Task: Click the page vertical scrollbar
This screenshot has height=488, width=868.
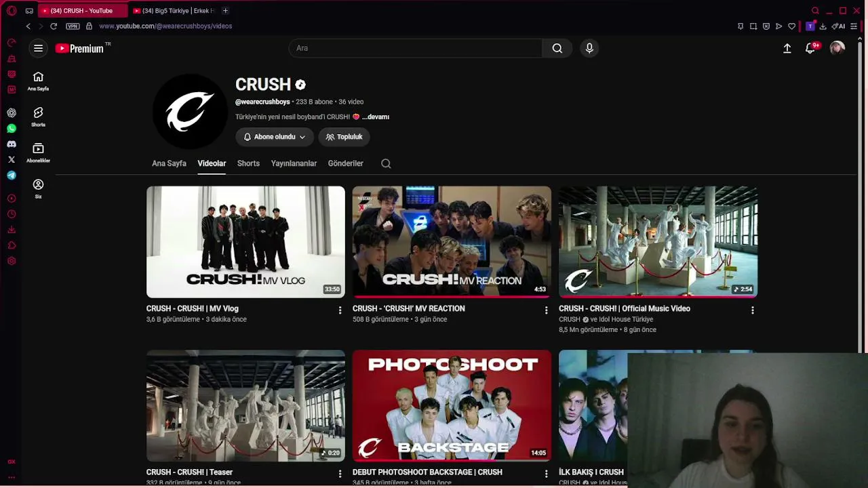Action: point(861,197)
